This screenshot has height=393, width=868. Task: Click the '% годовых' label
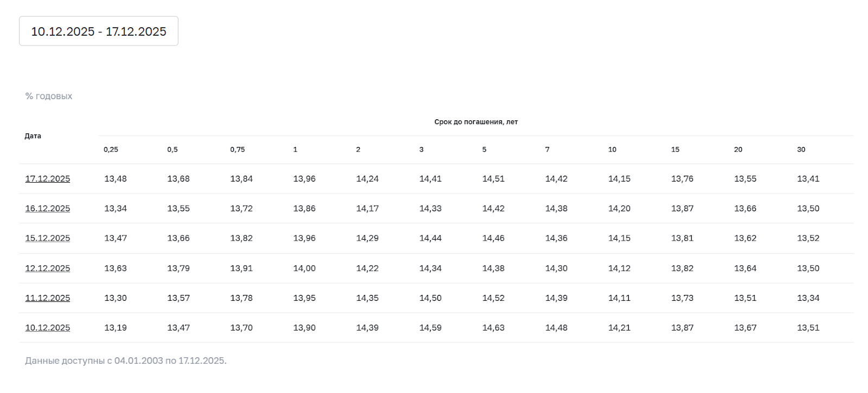49,96
